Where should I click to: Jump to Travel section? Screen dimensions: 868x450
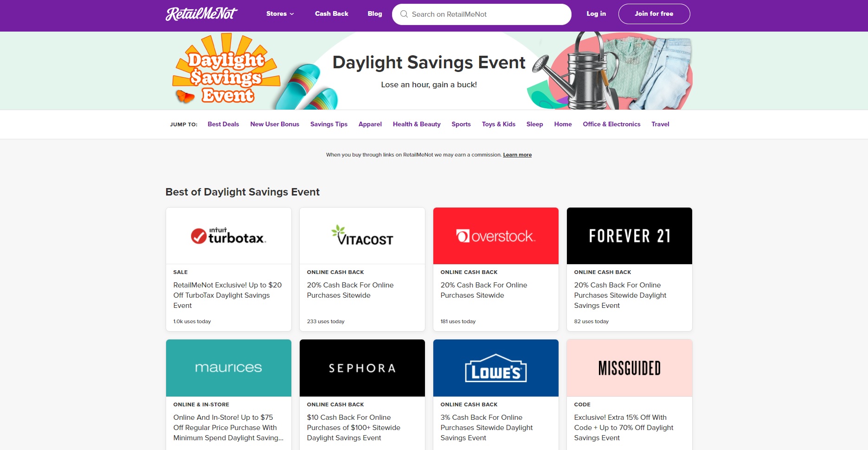660,124
